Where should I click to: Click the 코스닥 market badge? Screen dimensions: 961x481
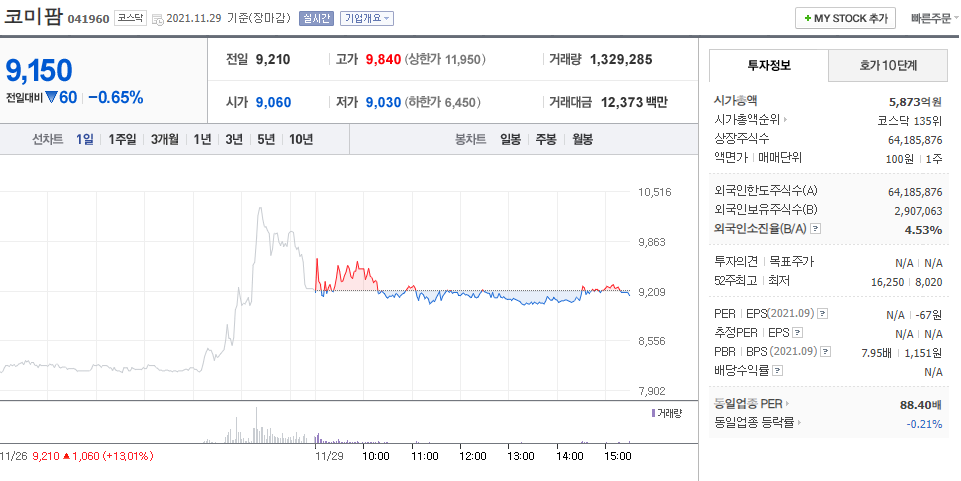pos(130,18)
